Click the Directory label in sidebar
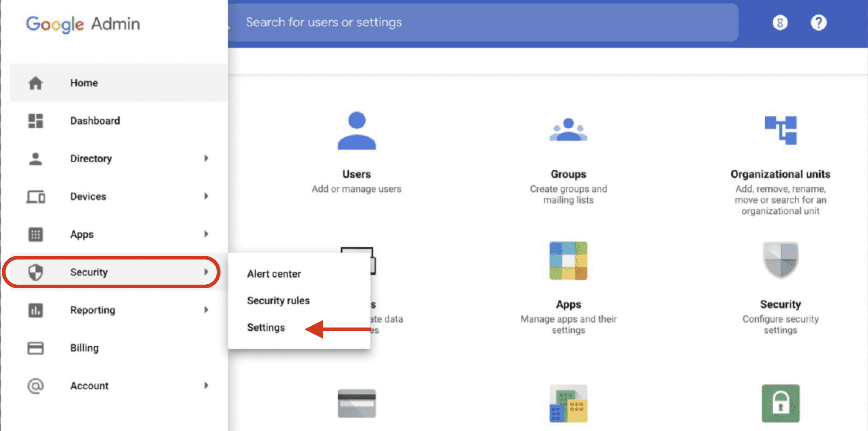 tap(91, 159)
